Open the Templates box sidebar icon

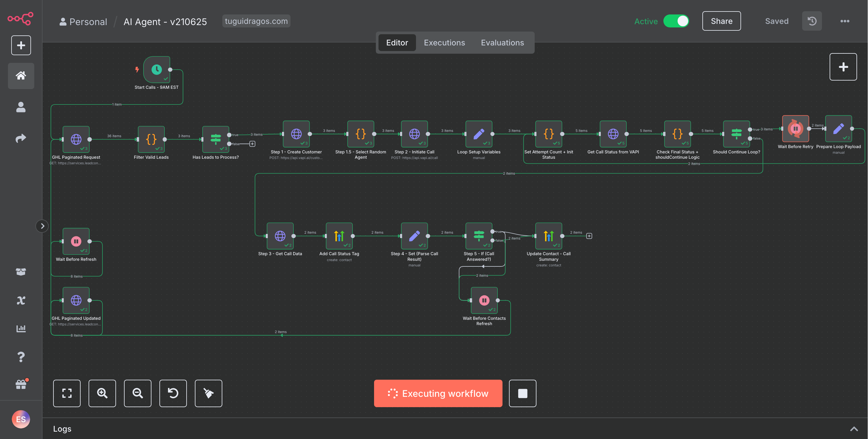coord(21,272)
